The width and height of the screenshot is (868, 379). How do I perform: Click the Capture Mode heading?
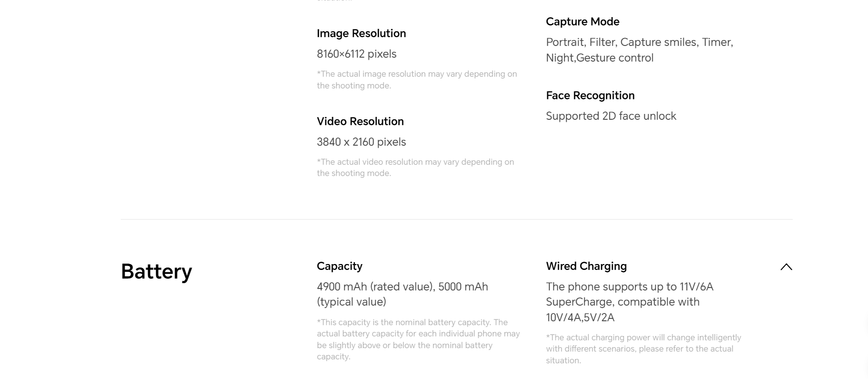point(583,22)
